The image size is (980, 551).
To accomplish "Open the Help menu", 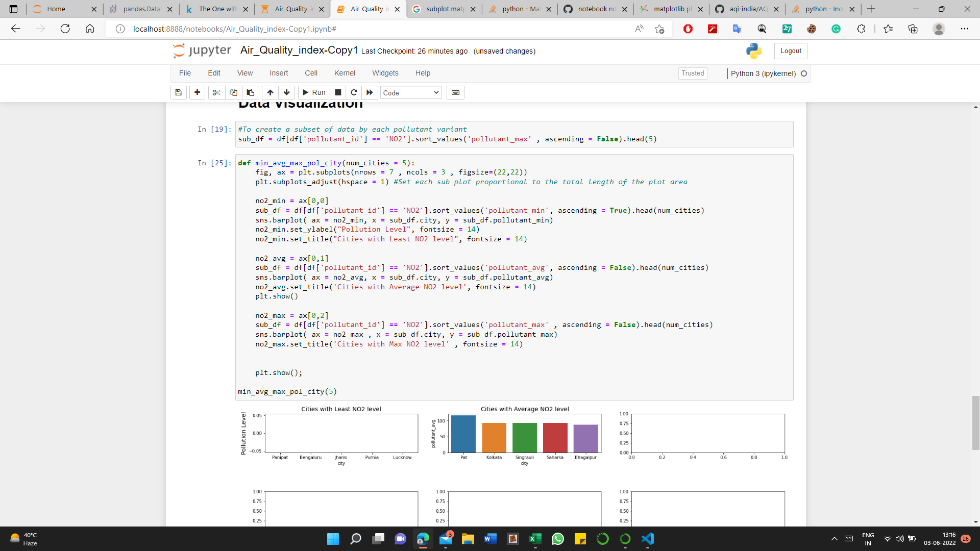I will point(423,73).
